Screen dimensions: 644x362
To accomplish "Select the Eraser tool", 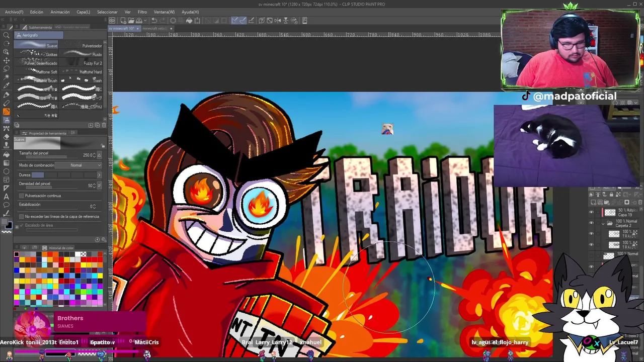I will point(7,137).
